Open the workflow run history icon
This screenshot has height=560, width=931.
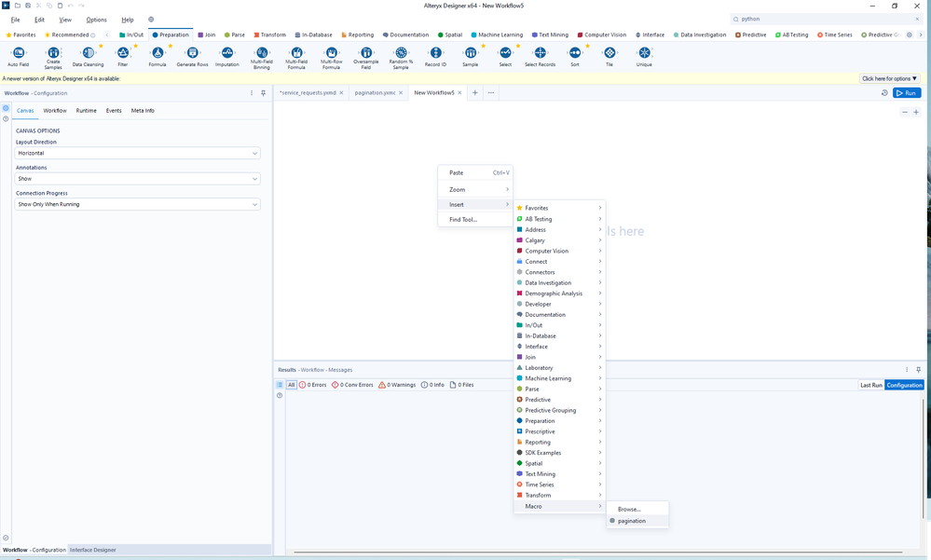click(x=884, y=92)
